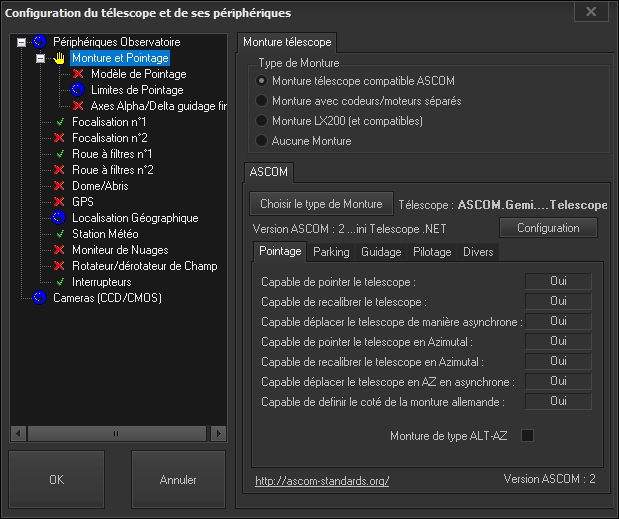This screenshot has height=519, width=619.
Task: Select Monture avec codeurs/moteurs séparés option
Action: point(262,101)
